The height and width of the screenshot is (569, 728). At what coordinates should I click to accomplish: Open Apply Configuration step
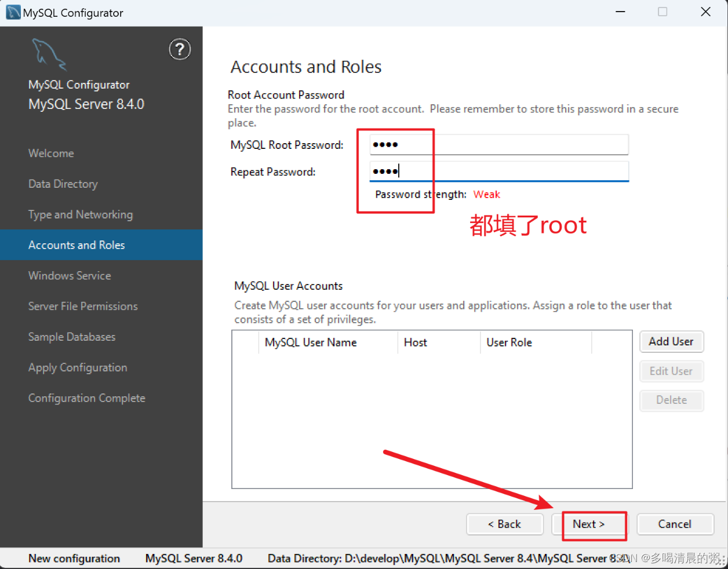(78, 367)
